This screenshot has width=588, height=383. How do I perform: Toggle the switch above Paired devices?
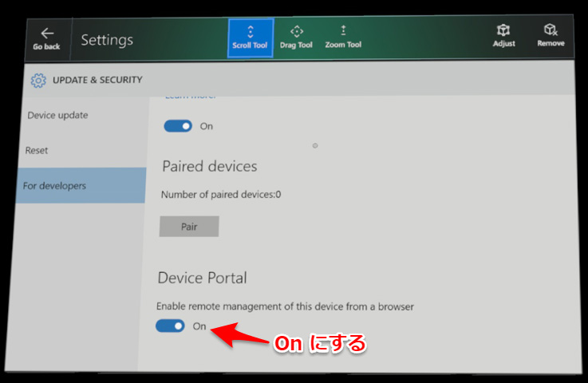[x=178, y=126]
